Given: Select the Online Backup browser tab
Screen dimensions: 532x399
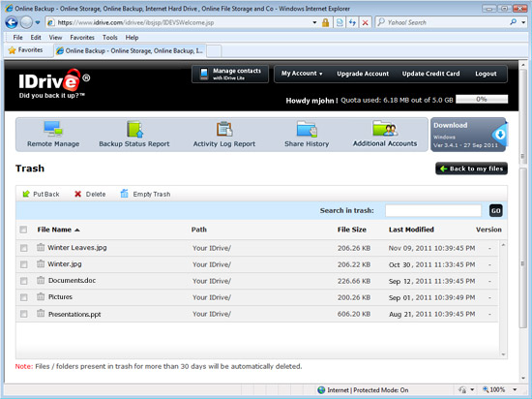Looking at the screenshot, I should coord(130,51).
